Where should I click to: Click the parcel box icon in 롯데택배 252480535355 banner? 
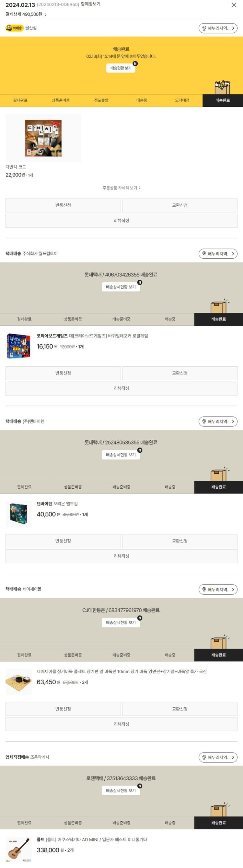coord(219,474)
